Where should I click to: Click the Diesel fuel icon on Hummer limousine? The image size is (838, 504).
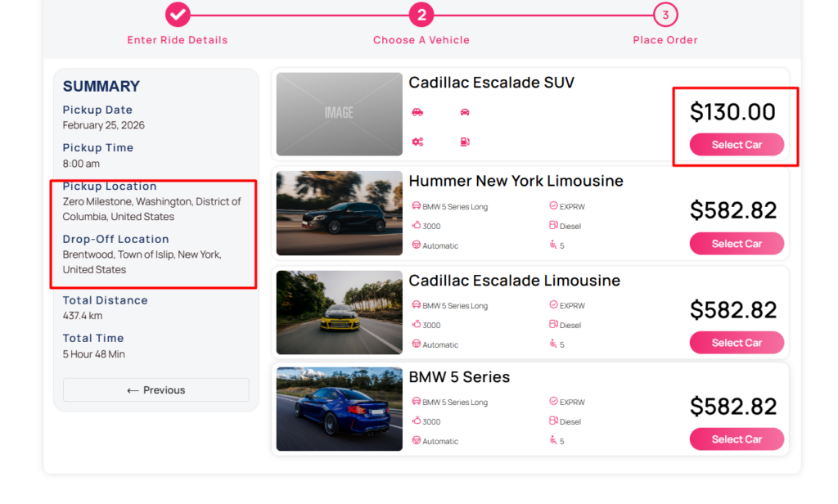click(x=553, y=226)
